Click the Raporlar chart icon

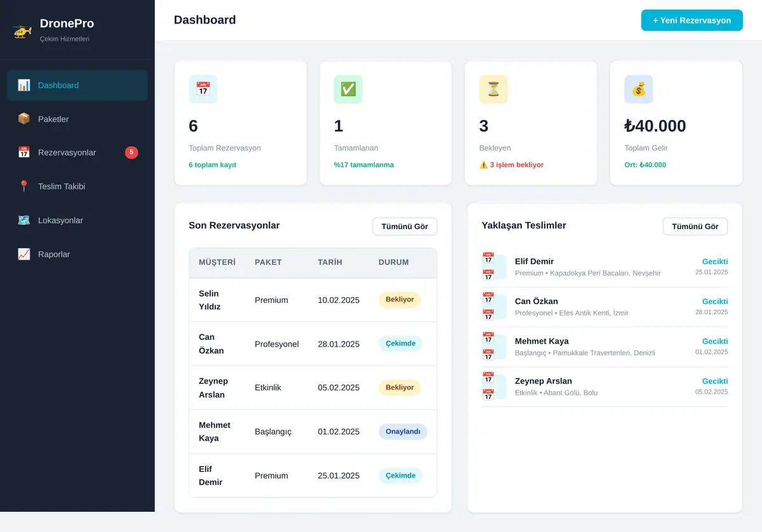click(x=24, y=254)
